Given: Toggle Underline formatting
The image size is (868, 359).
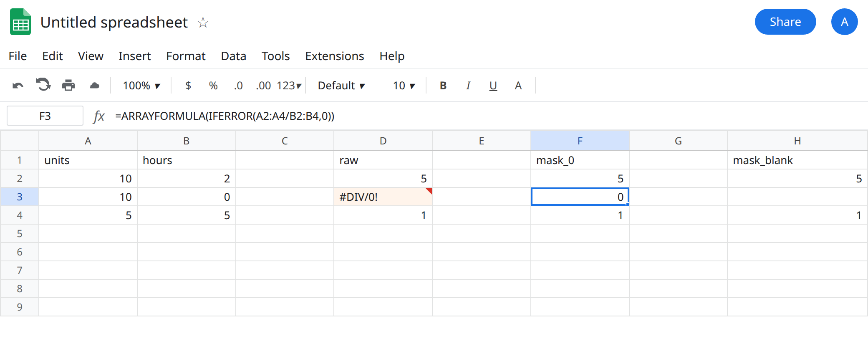Looking at the screenshot, I should click(493, 86).
